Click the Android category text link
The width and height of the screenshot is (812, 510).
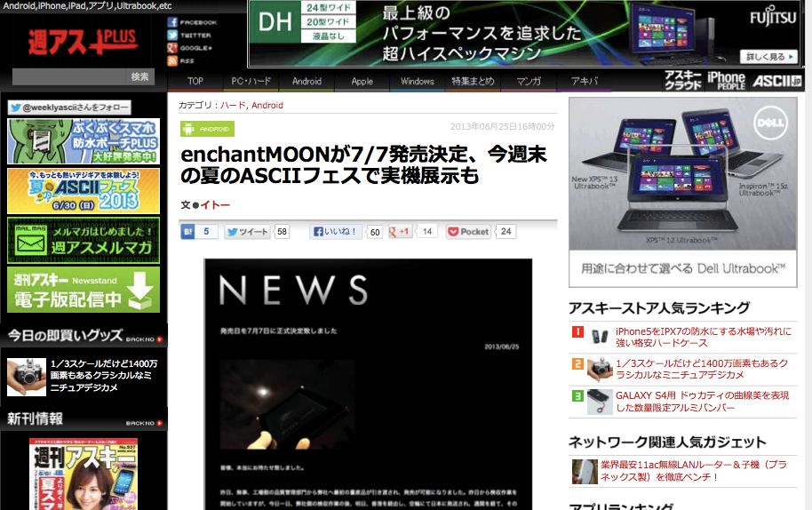click(x=267, y=105)
